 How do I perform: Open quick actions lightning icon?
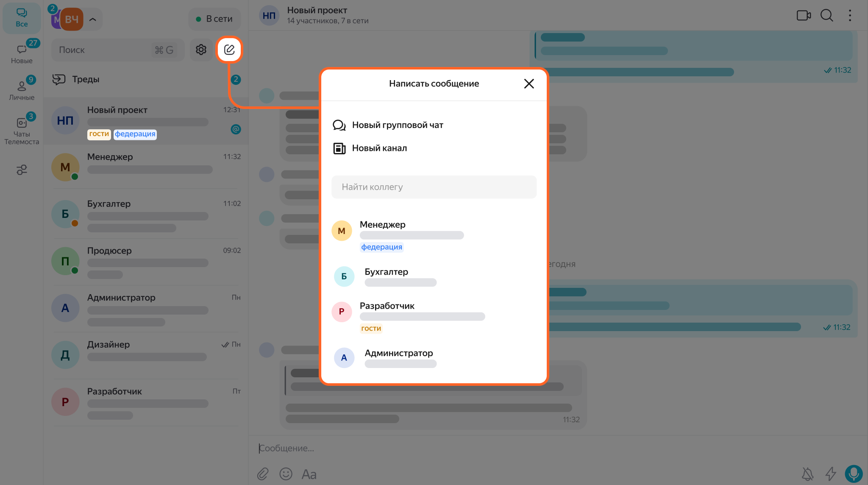831,474
